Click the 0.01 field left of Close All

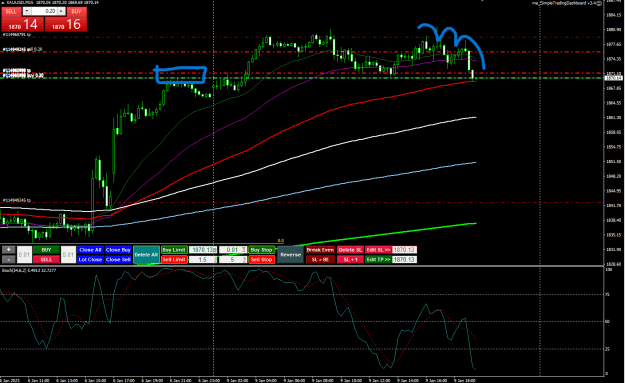(68, 255)
